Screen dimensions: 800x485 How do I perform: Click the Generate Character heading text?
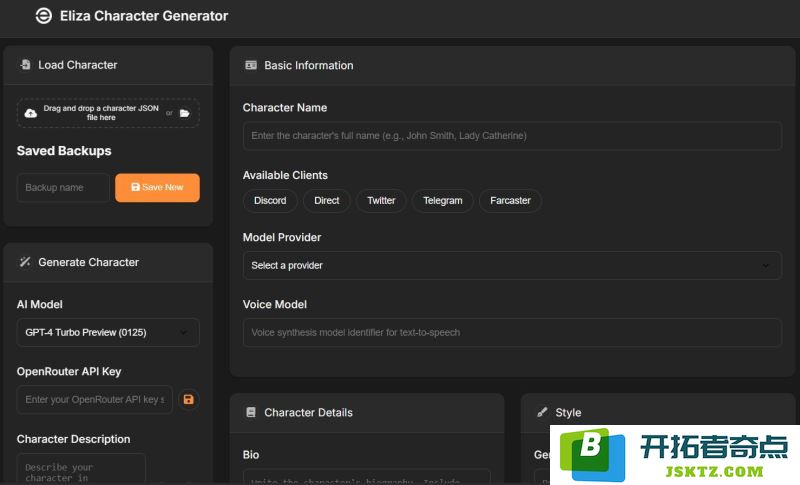[88, 262]
